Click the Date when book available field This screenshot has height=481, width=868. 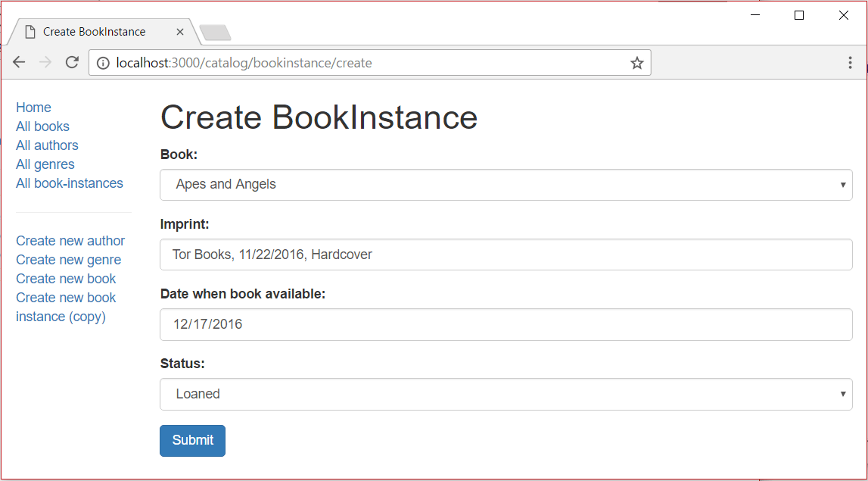click(506, 324)
